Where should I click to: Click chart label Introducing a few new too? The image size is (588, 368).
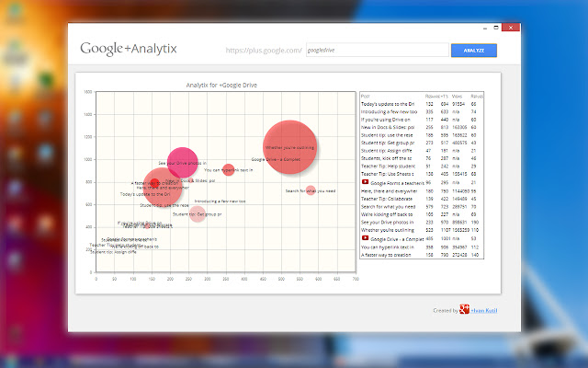pyautogui.click(x=220, y=201)
